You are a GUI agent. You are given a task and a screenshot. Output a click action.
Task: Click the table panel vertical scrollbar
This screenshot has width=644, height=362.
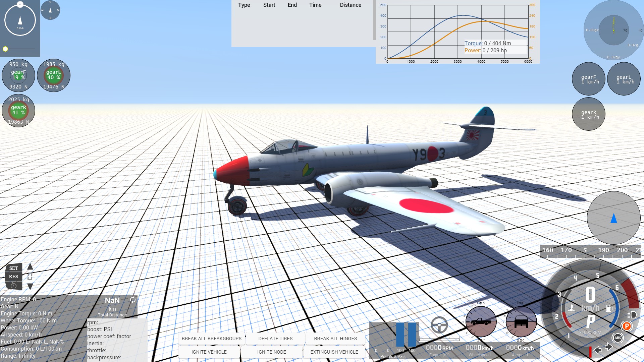[x=374, y=20]
